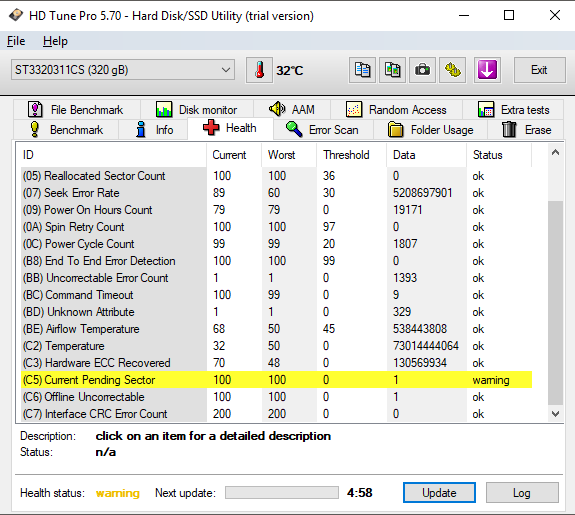This screenshot has width=575, height=515.
Task: Select the (09) Power On Hours Count row
Action: [x=277, y=210]
